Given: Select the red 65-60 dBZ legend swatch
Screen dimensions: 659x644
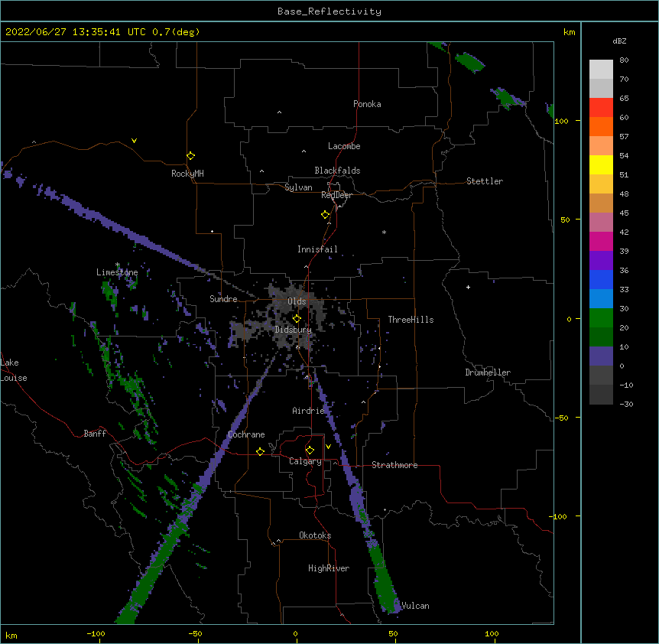Looking at the screenshot, I should (x=601, y=107).
